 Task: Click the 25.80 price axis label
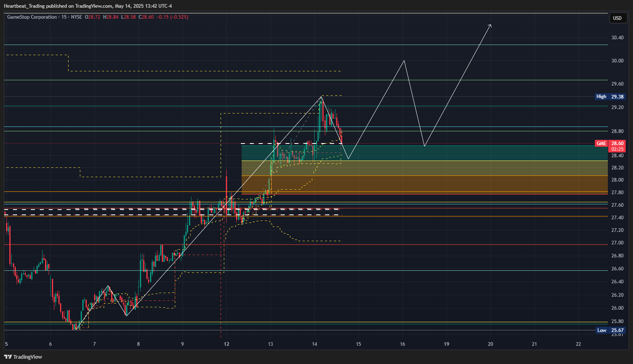[x=617, y=321]
